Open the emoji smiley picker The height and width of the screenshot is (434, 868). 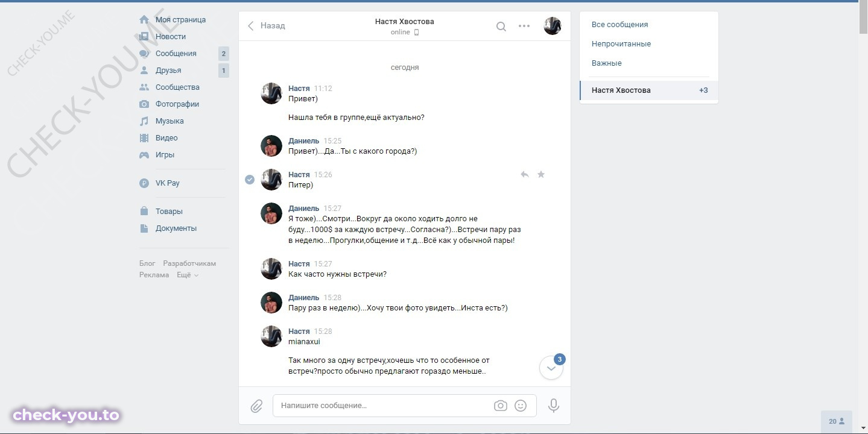tap(521, 406)
